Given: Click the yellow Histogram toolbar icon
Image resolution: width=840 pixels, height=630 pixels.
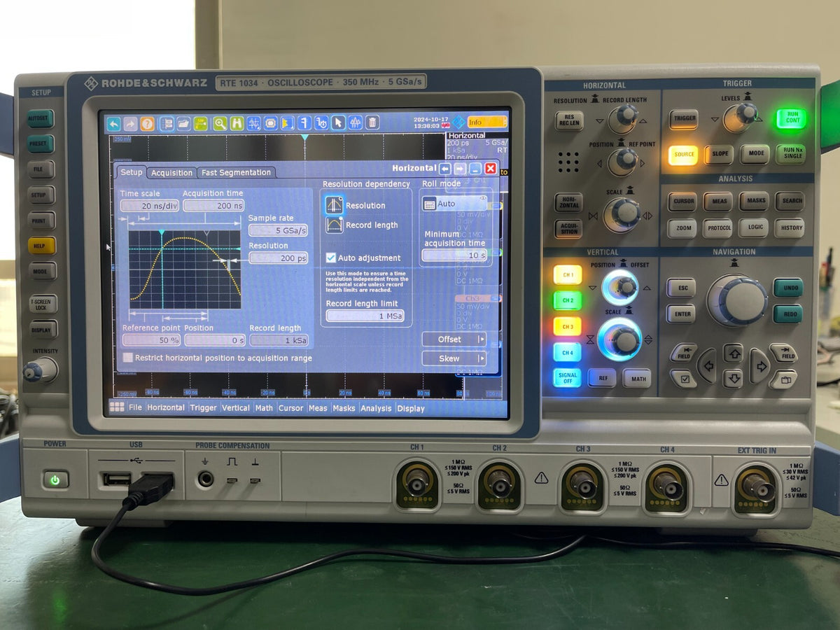Looking at the screenshot, I should click(288, 123).
